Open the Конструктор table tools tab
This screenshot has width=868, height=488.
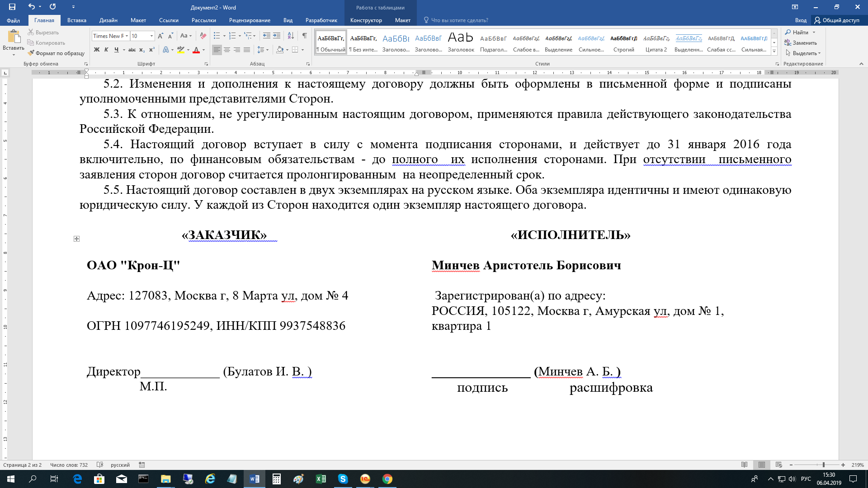[366, 20]
